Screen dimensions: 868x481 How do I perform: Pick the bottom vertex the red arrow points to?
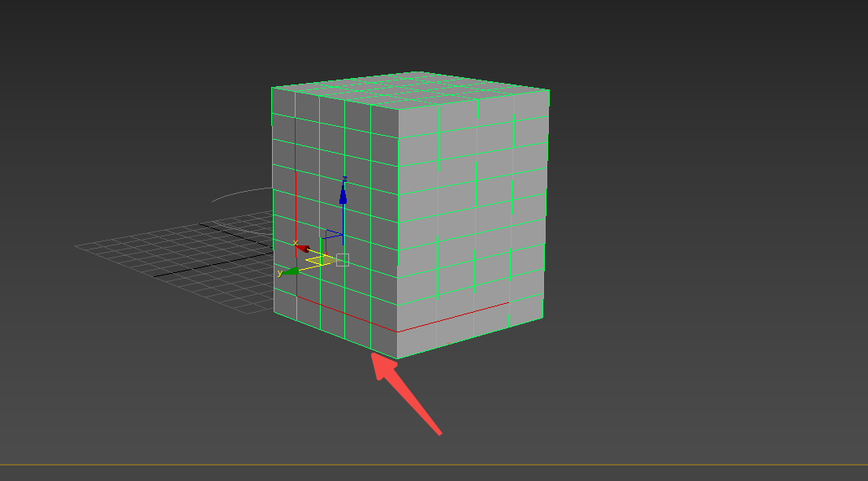[x=371, y=352]
